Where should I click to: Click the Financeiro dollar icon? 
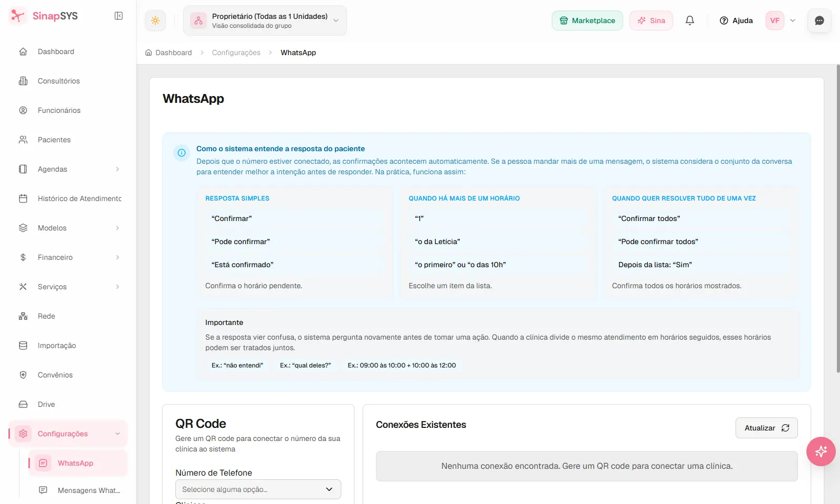click(x=23, y=257)
